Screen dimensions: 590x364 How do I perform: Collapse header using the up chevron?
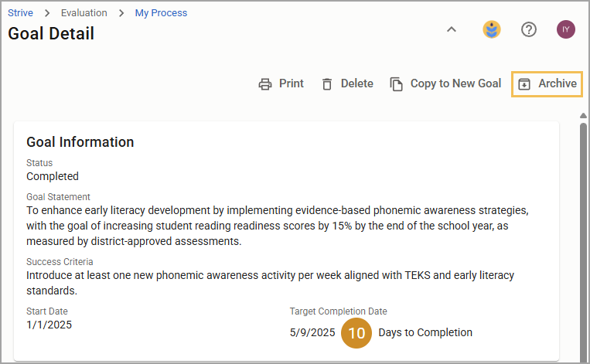click(452, 29)
